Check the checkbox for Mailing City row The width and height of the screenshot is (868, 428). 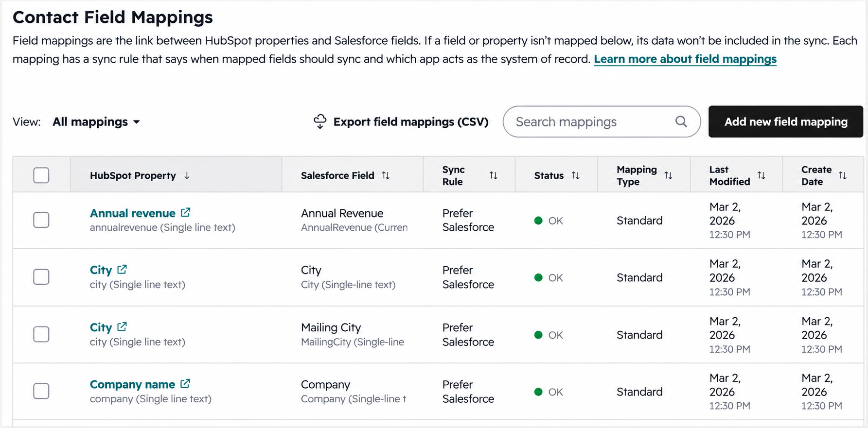(41, 334)
